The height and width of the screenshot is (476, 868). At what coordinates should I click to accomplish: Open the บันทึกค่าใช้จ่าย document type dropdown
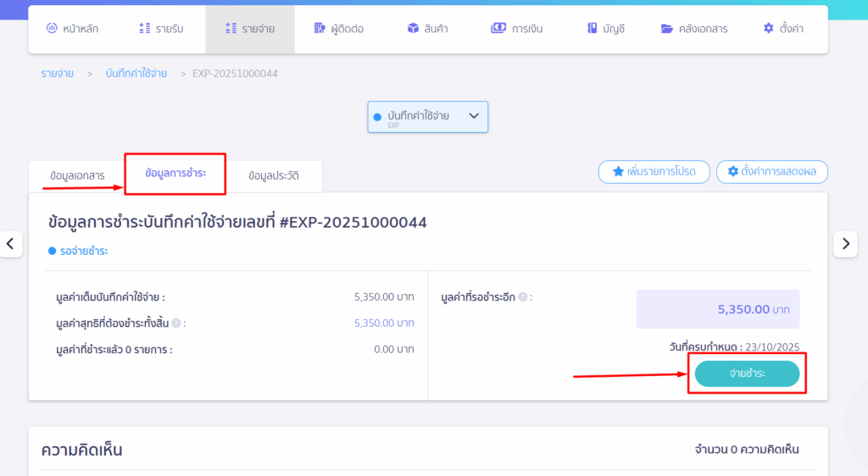427,117
